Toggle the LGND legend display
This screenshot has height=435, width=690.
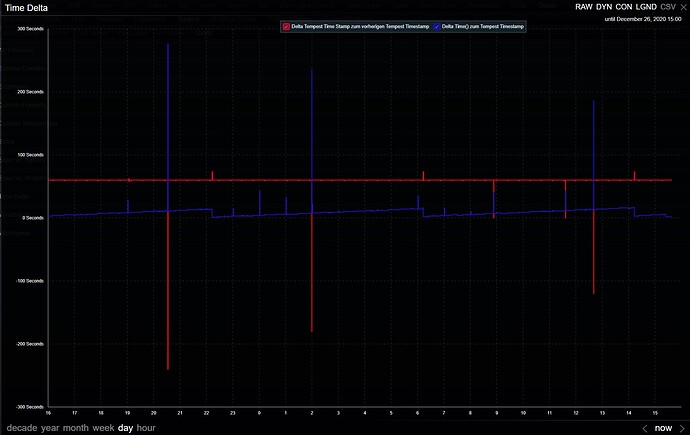(x=646, y=7)
